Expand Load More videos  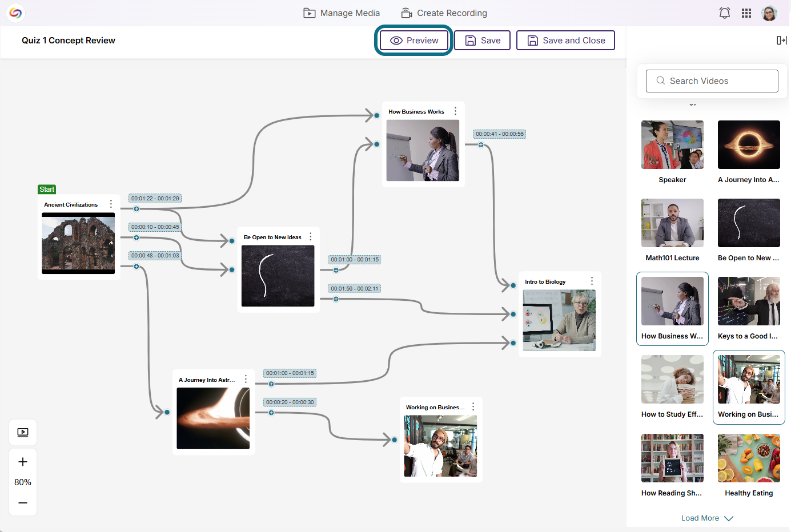pos(707,518)
